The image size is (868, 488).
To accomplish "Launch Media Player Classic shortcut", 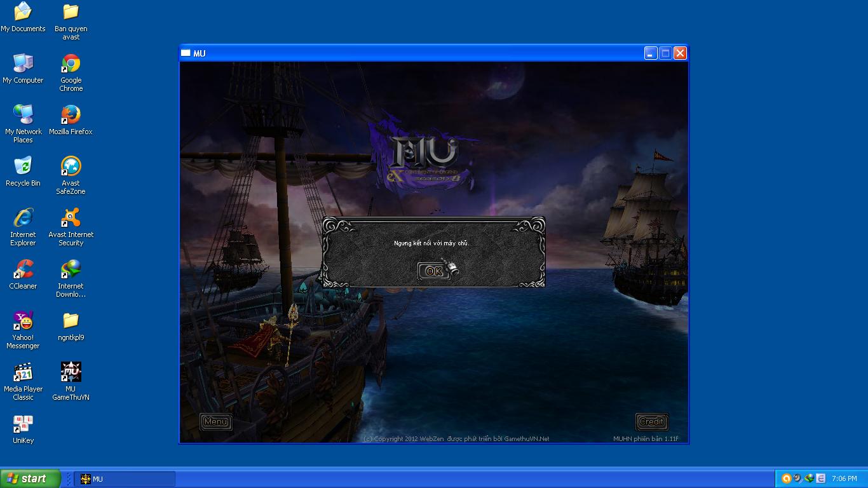I will point(23,381).
